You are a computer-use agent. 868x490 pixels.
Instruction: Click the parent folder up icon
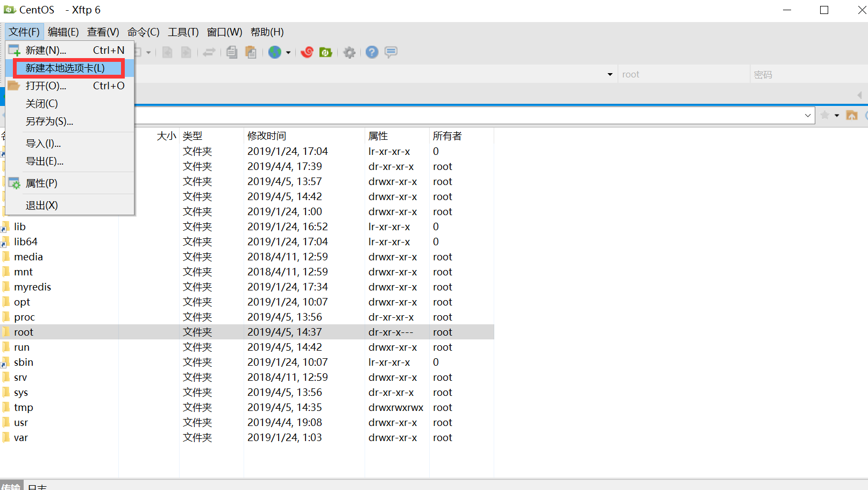pyautogui.click(x=852, y=115)
